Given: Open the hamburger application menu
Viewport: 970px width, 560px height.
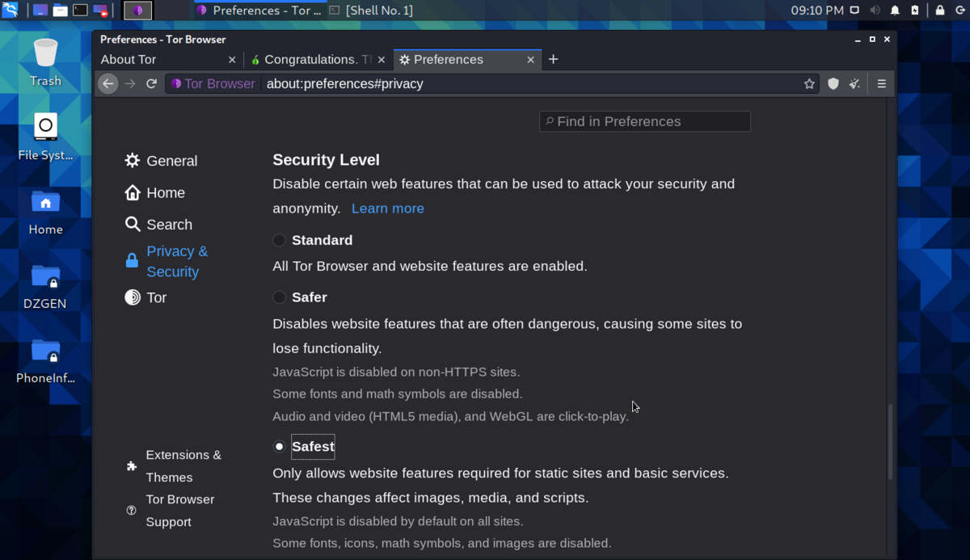Looking at the screenshot, I should click(882, 84).
